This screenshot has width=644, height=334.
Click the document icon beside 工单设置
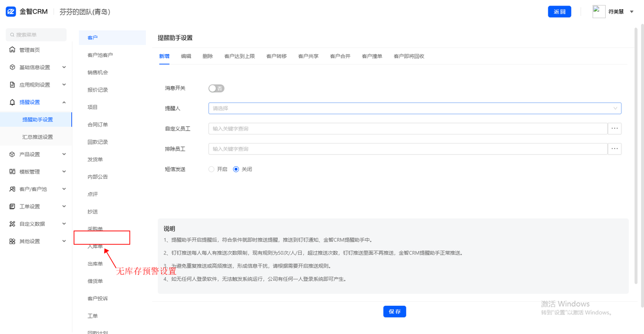(13, 207)
